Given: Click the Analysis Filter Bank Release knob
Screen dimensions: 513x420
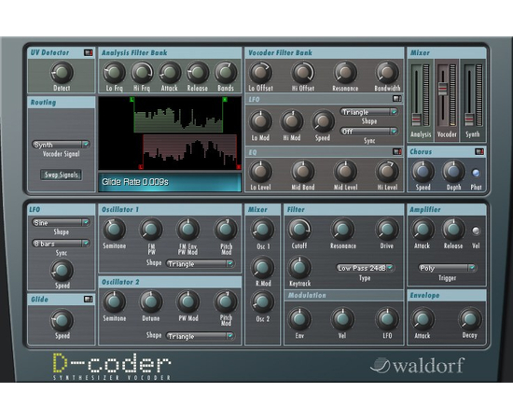Looking at the screenshot, I should 198,73.
